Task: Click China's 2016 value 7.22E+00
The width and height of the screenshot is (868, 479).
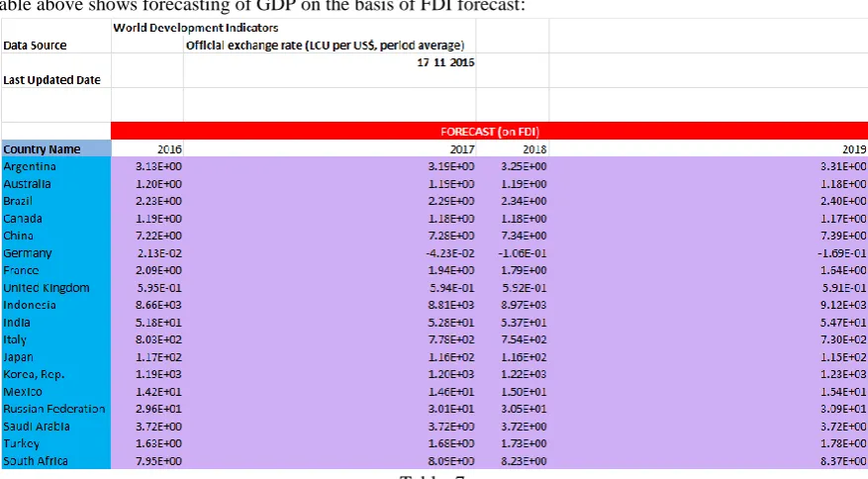Action: pyautogui.click(x=159, y=236)
